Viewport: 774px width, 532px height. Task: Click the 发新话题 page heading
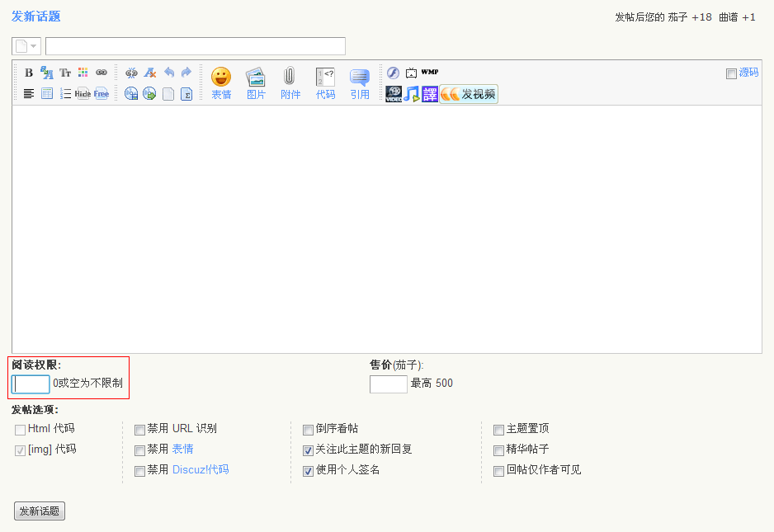[x=36, y=16]
